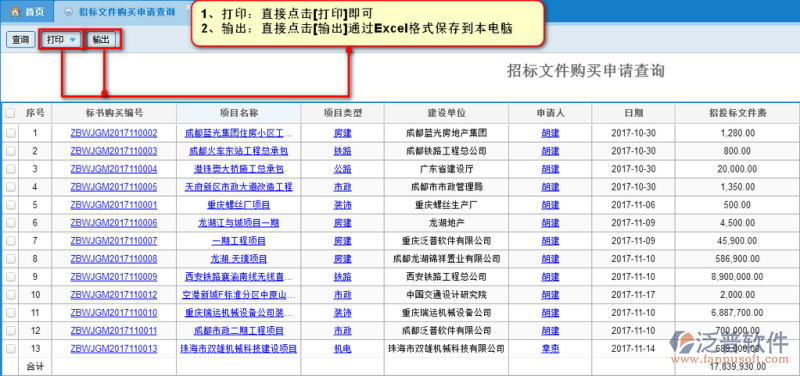Sort by 项目类型 column header
This screenshot has height=376, width=800.
[342, 113]
